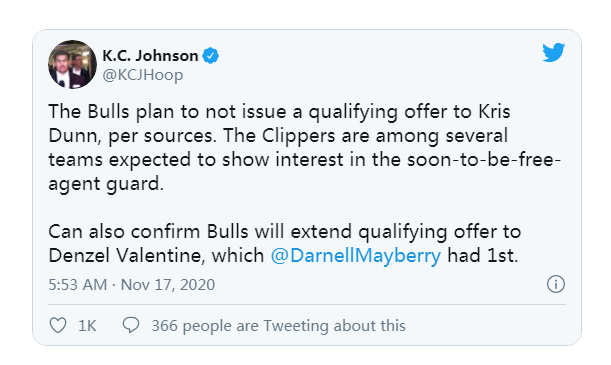
Task: Click the words 'Denzel Valentine' in the tweet
Action: 127,256
